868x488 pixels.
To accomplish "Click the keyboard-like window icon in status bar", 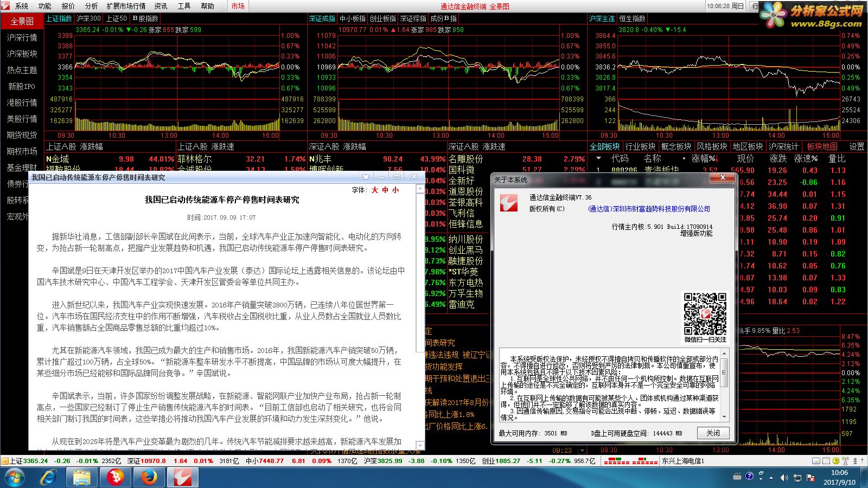I will pyautogui.click(x=817, y=461).
